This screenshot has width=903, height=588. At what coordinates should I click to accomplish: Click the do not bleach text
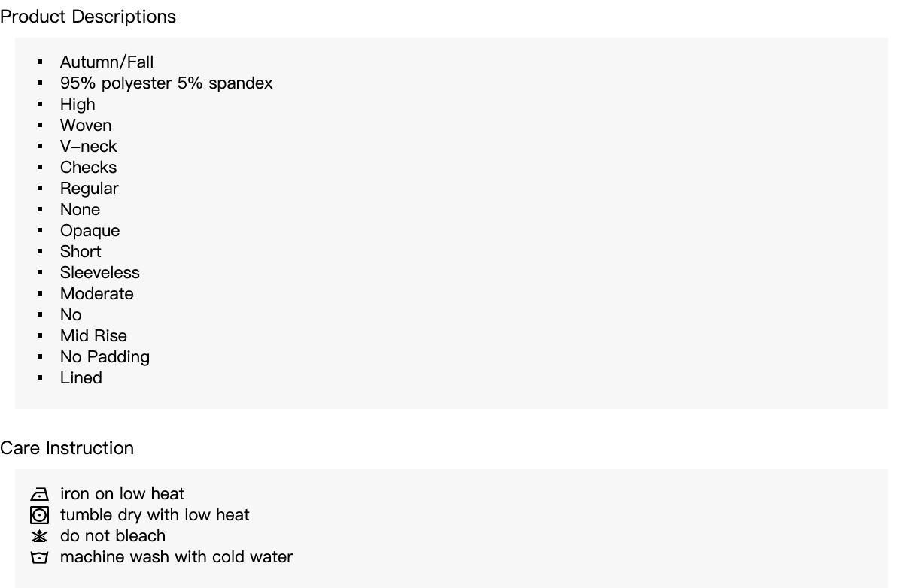coord(113,536)
